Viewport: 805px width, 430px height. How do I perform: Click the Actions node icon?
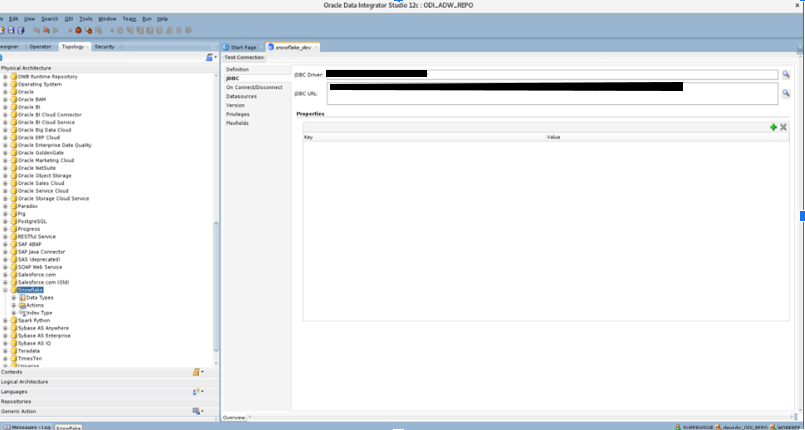pyautogui.click(x=22, y=305)
